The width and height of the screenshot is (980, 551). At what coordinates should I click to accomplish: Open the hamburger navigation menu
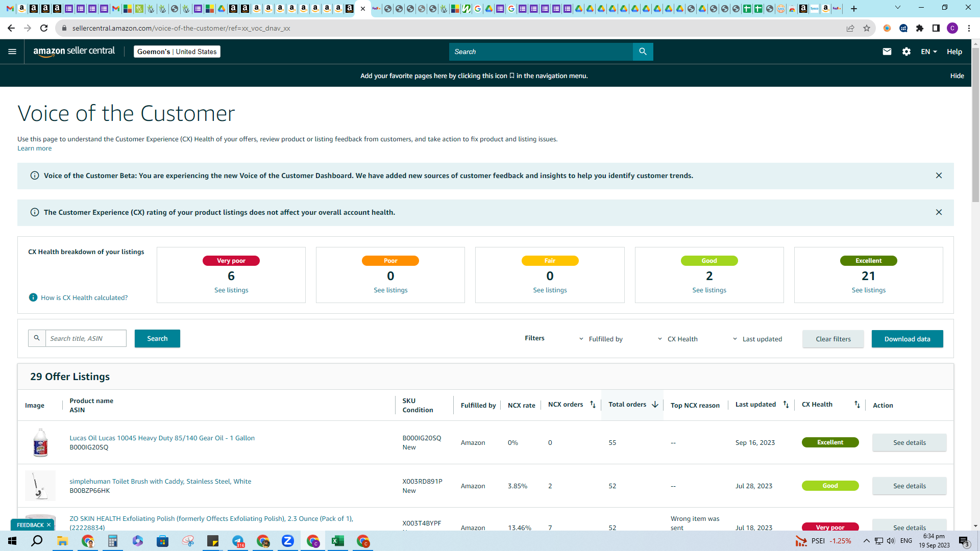(x=12, y=52)
